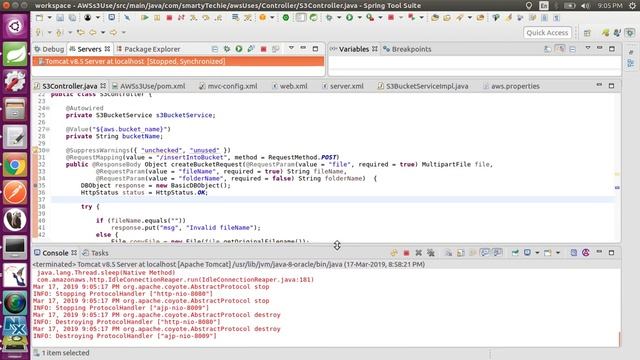Click the Suspend icon in main toolbar
This screenshot has height=360, width=640.
tap(157, 18)
